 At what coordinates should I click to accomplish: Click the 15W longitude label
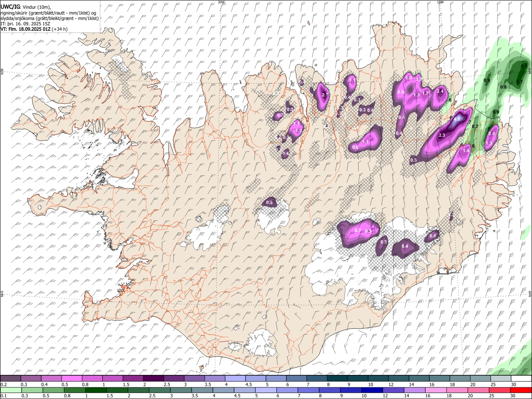(x=440, y=2)
